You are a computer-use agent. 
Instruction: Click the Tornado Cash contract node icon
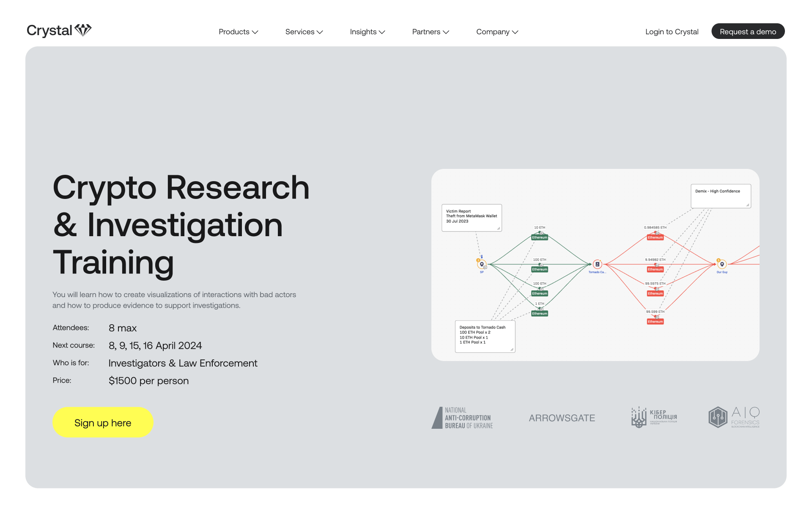coord(597,265)
